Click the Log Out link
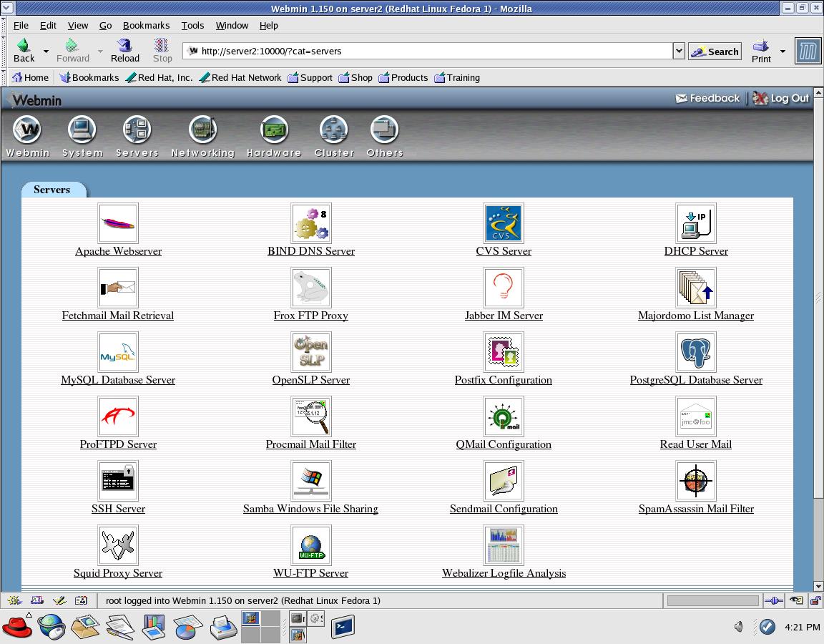The image size is (824, 644). [782, 99]
